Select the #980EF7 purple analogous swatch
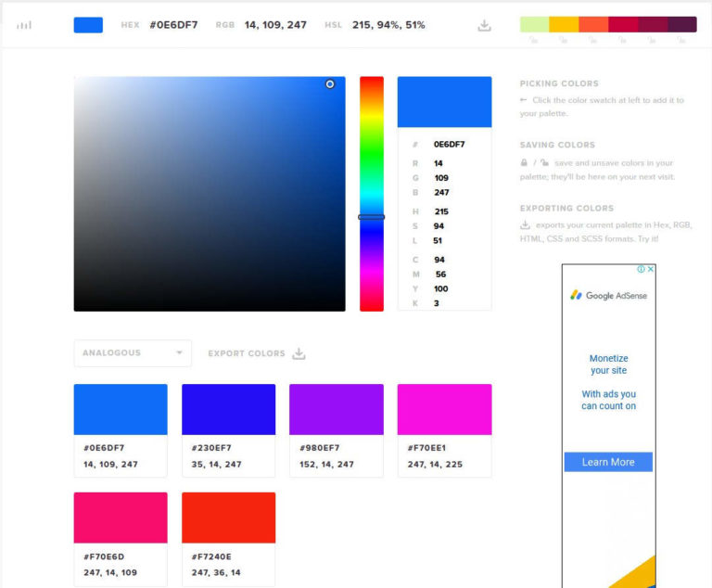This screenshot has width=712, height=588. pyautogui.click(x=336, y=409)
